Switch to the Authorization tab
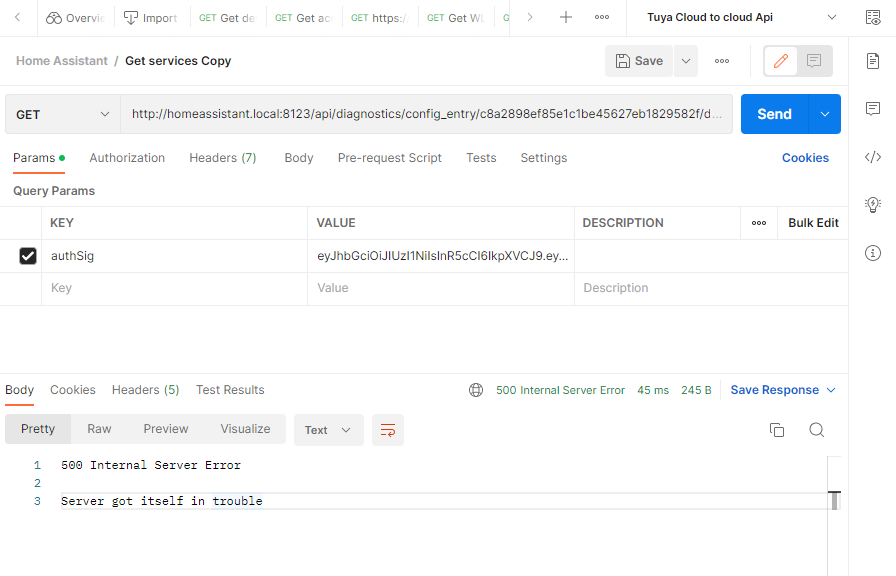Screen dimensions: 896x576 click(x=127, y=157)
